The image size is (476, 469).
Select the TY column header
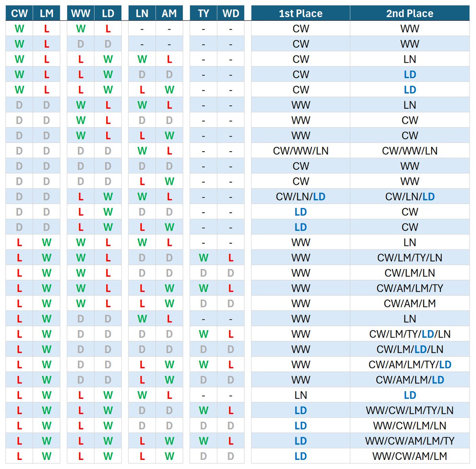pos(203,13)
